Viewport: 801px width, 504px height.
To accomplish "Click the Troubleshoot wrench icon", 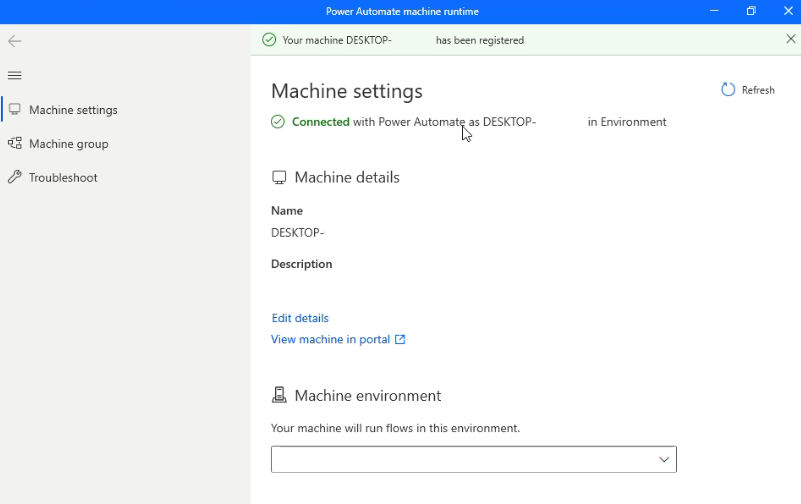I will pos(15,177).
